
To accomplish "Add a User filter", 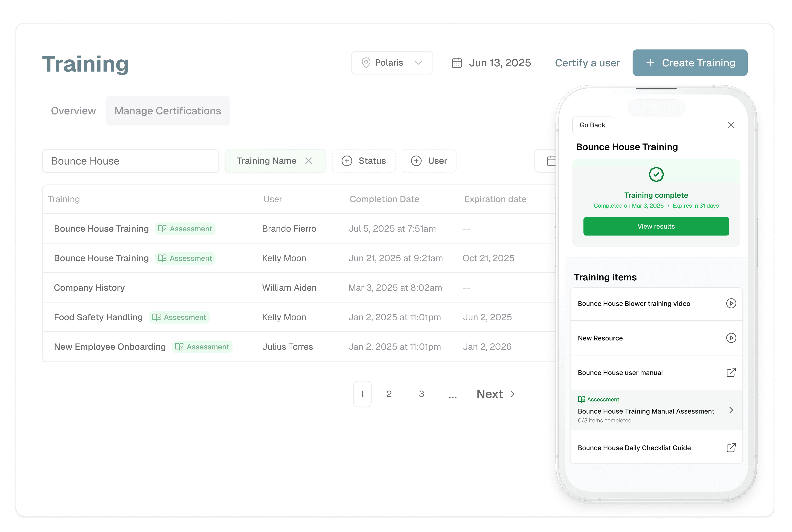I will pos(429,161).
